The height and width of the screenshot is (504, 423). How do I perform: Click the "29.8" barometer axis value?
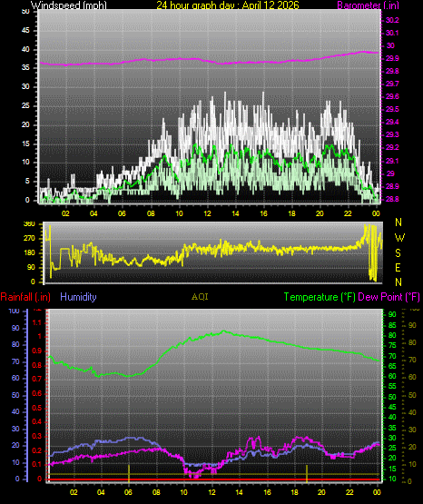tap(392, 72)
